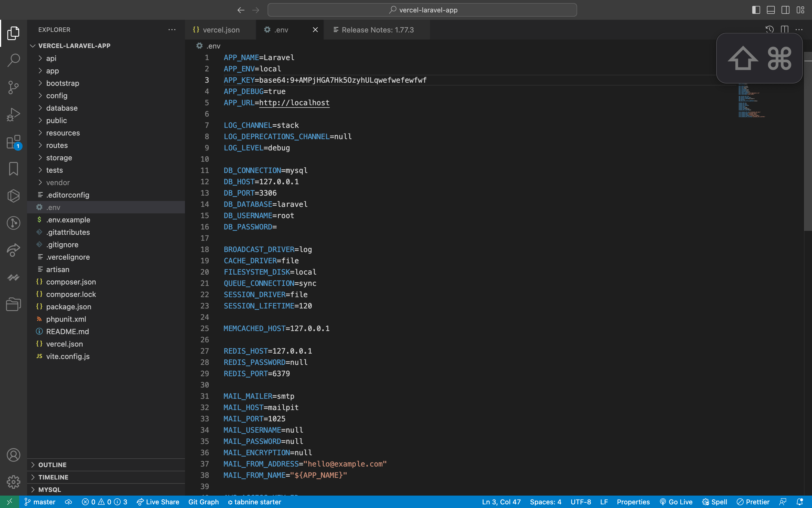Click the Spell status bar item
This screenshot has height=508, width=812.
click(715, 502)
